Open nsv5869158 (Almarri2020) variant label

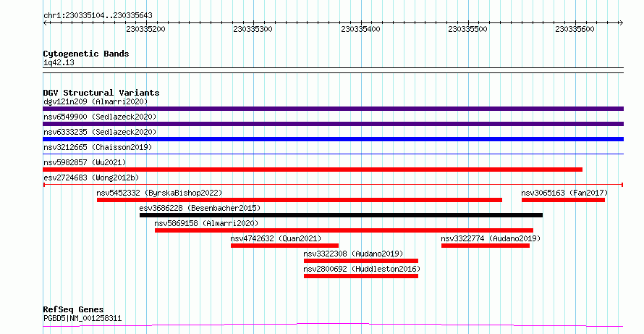207,223
